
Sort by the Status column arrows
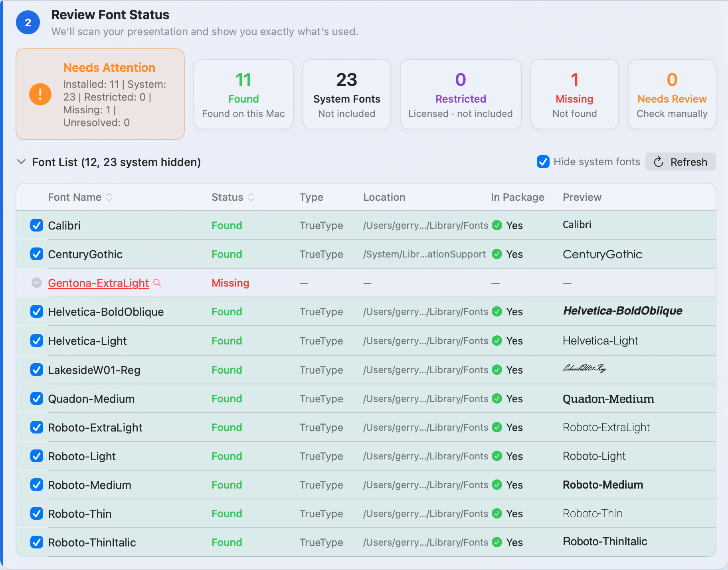coord(251,197)
